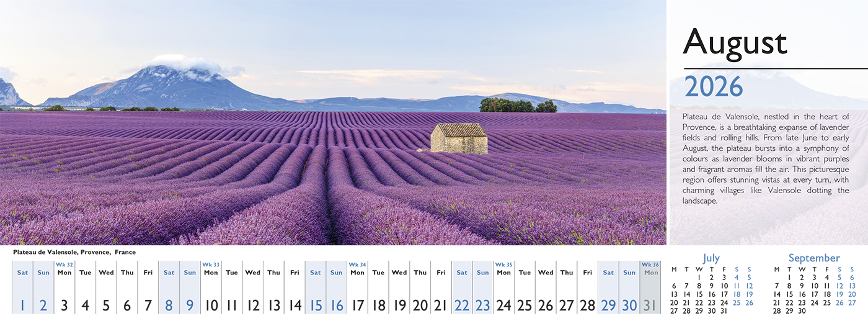Click the "2026" year heading
This screenshot has width=868, height=326.
tap(713, 86)
